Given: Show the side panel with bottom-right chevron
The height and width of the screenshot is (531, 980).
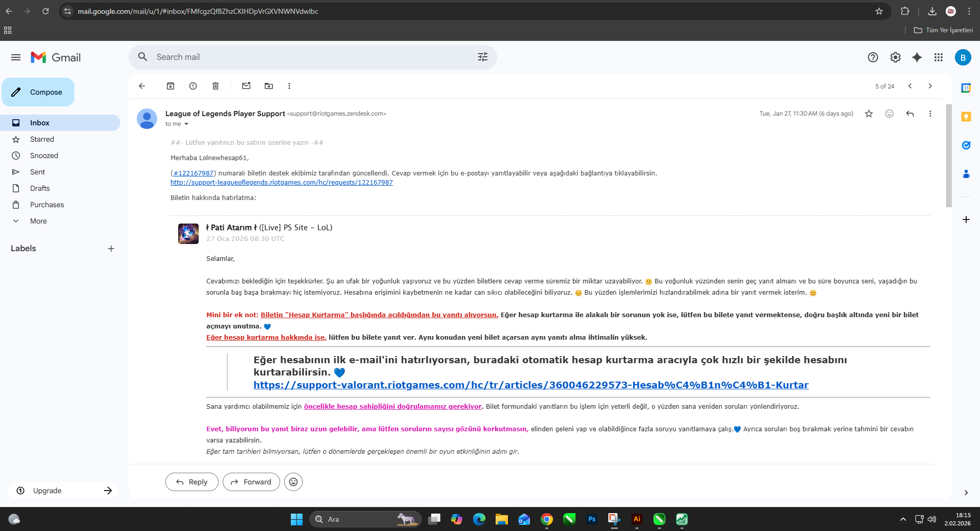Looking at the screenshot, I should [966, 493].
